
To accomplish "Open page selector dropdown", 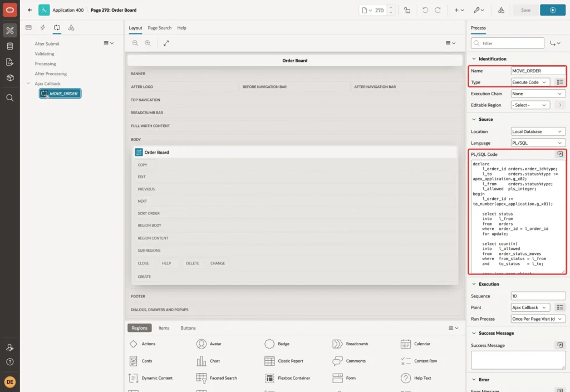I will pyautogui.click(x=367, y=10).
